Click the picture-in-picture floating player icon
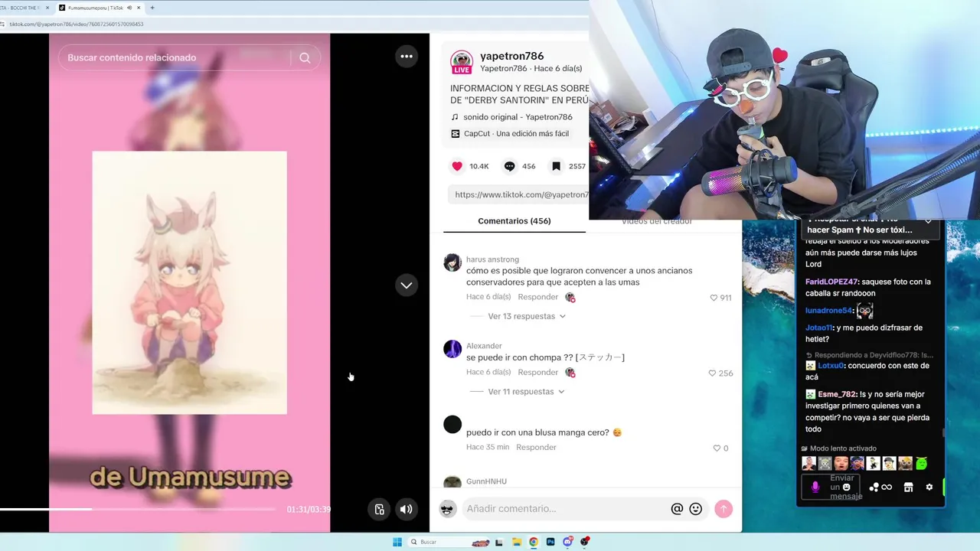Viewport: 980px width, 551px height. 379,509
